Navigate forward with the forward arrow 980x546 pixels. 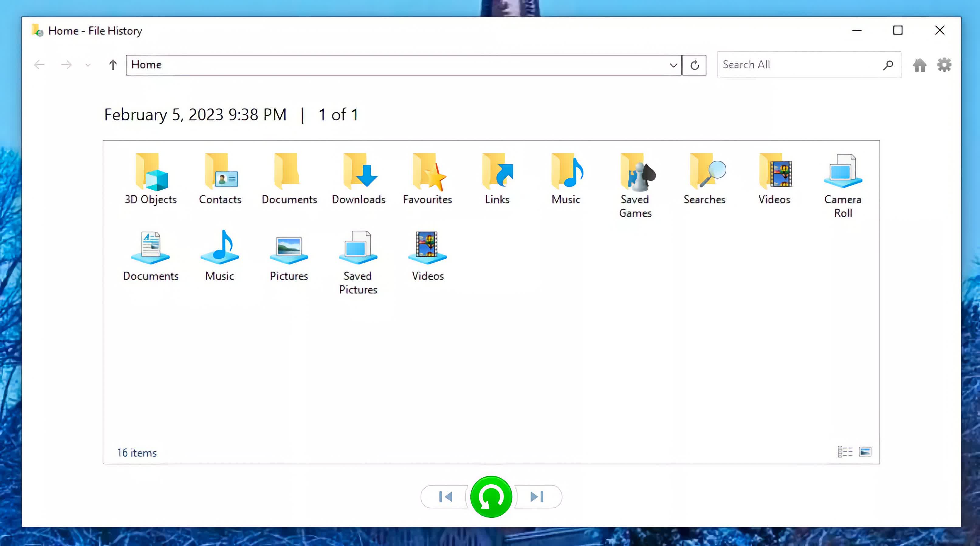pos(66,65)
